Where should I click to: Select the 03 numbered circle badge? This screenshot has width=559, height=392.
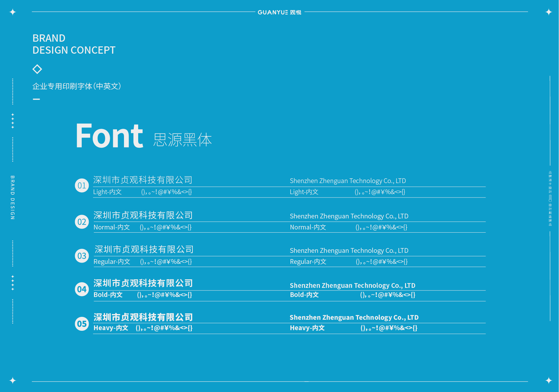pyautogui.click(x=82, y=256)
